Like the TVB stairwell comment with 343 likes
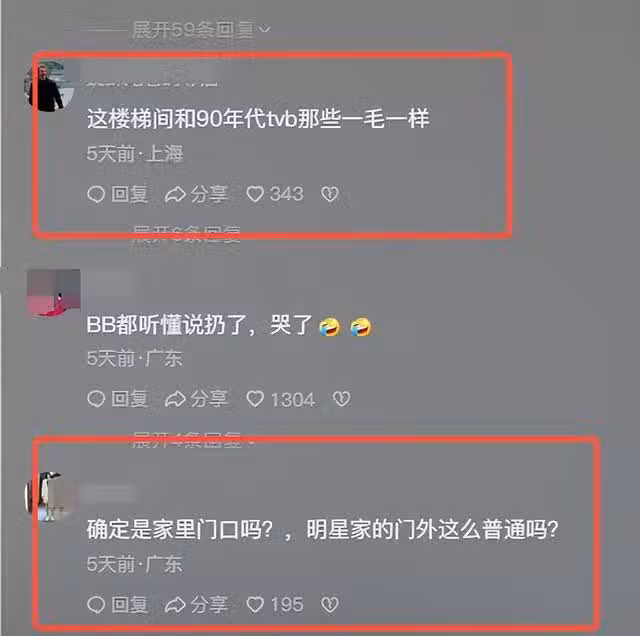640x636 pixels. 275,194
